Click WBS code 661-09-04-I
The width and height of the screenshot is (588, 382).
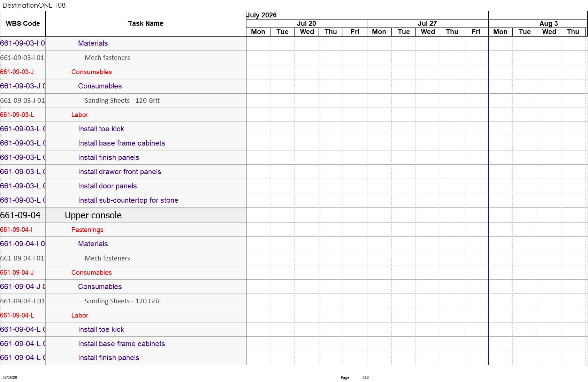coord(16,229)
